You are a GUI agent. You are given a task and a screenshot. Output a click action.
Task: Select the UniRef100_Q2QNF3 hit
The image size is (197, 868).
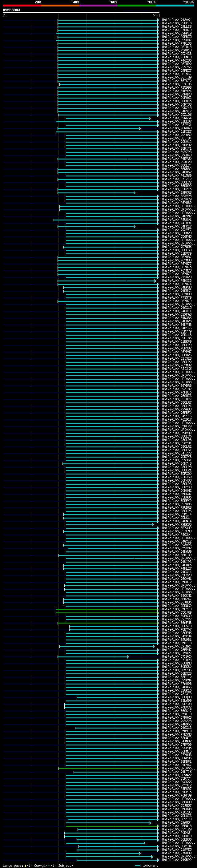pyautogui.click(x=177, y=57)
